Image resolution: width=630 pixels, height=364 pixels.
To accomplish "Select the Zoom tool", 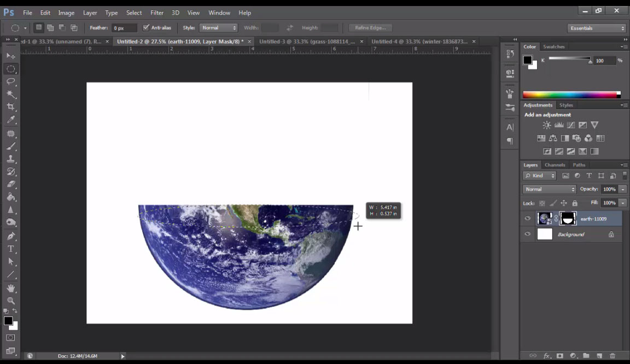I will tap(10, 301).
